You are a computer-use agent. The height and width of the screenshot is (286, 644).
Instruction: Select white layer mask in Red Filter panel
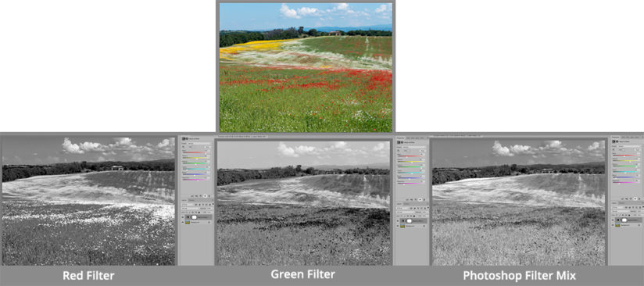pyautogui.click(x=195, y=217)
